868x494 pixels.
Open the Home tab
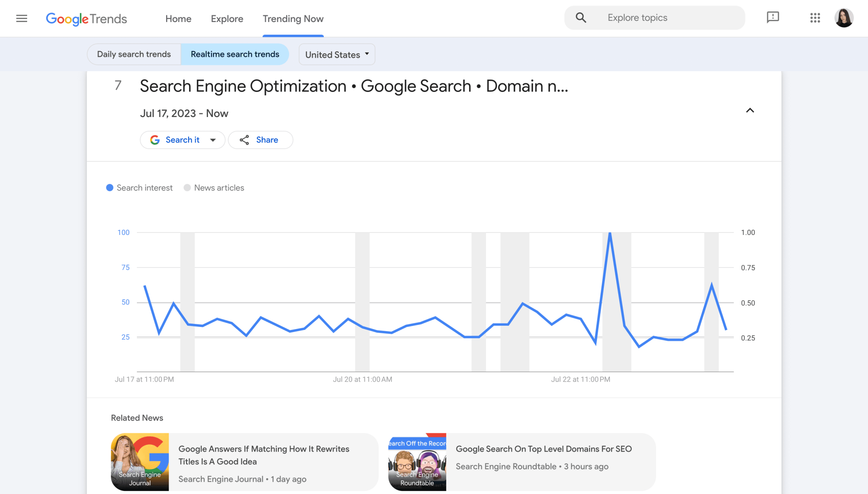pyautogui.click(x=178, y=19)
